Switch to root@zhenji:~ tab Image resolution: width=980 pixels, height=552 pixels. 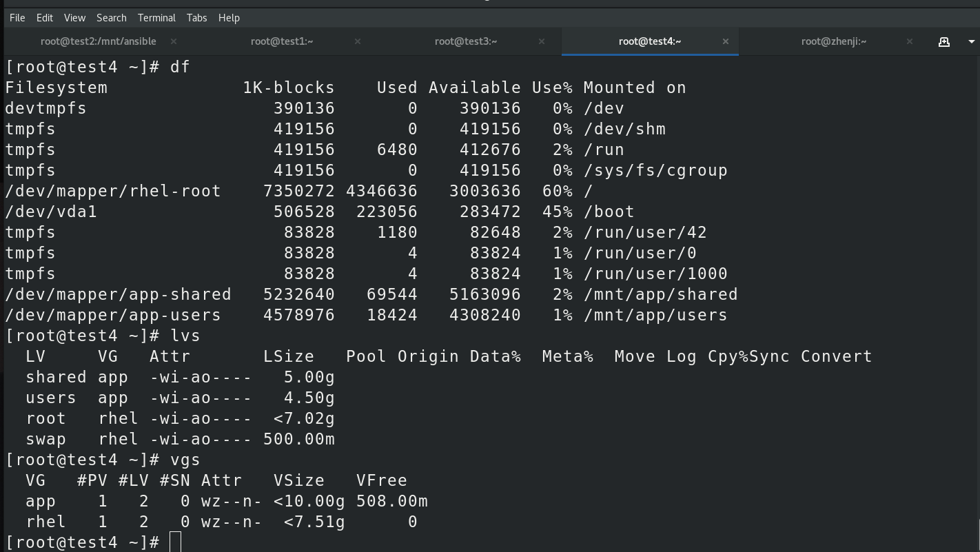pyautogui.click(x=834, y=41)
